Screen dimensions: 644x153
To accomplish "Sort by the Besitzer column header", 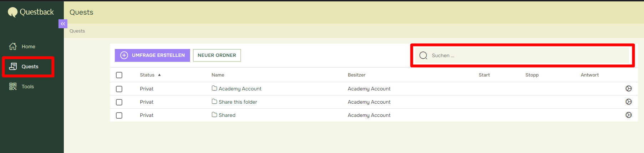I will point(357,75).
